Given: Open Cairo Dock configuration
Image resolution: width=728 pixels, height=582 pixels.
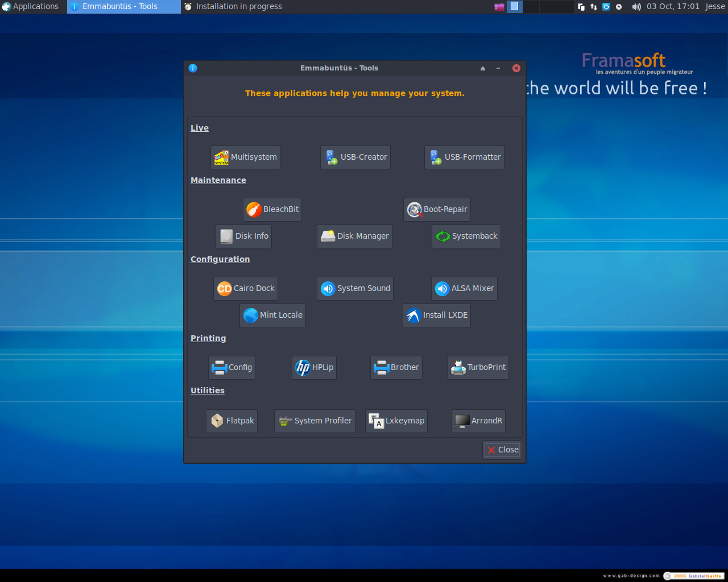Looking at the screenshot, I should point(246,289).
